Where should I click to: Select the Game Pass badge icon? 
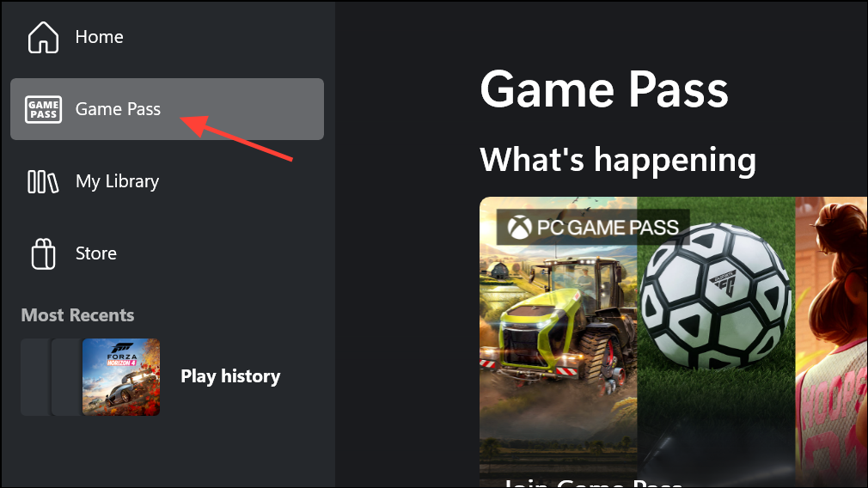coord(43,109)
